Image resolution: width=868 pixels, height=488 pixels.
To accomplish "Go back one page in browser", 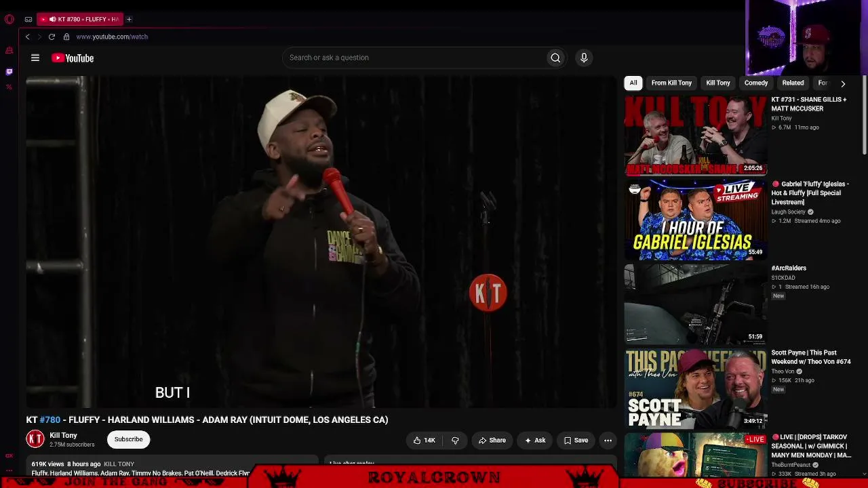I will pyautogui.click(x=27, y=37).
